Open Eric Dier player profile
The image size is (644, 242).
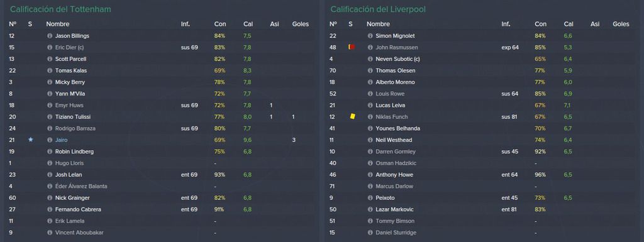pyautogui.click(x=69, y=47)
